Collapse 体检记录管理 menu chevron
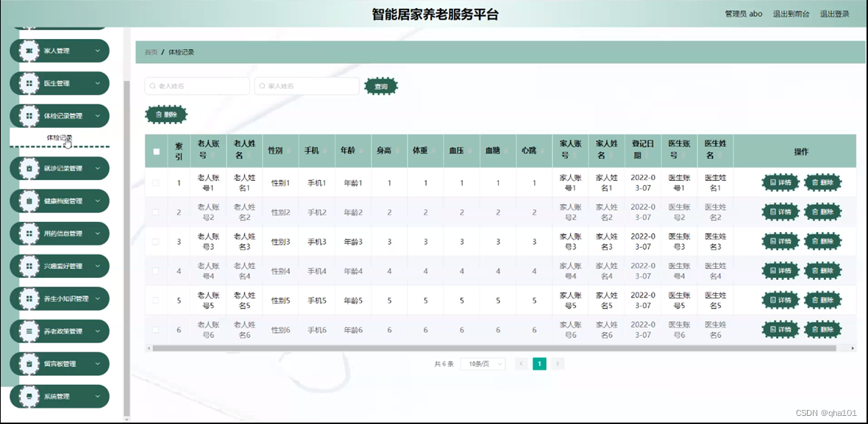 tap(97, 116)
